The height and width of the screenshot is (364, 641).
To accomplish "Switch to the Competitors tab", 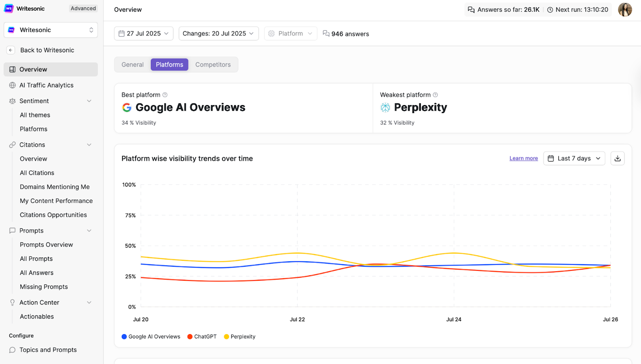I will pos(213,65).
